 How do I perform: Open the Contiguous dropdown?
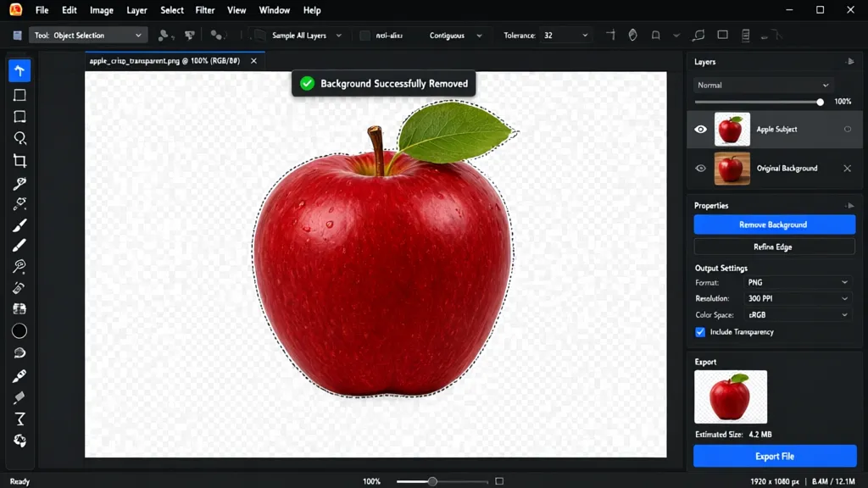click(x=455, y=36)
